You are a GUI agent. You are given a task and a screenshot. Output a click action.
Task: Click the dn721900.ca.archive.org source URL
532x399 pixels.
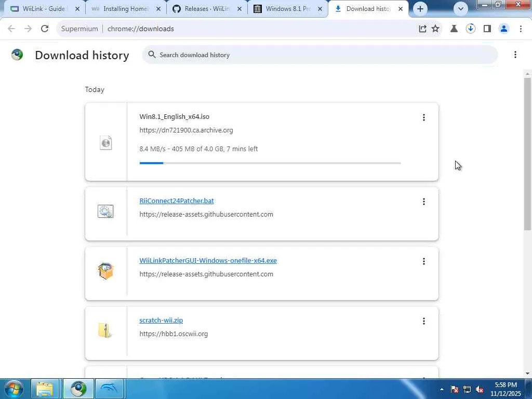pyautogui.click(x=187, y=130)
